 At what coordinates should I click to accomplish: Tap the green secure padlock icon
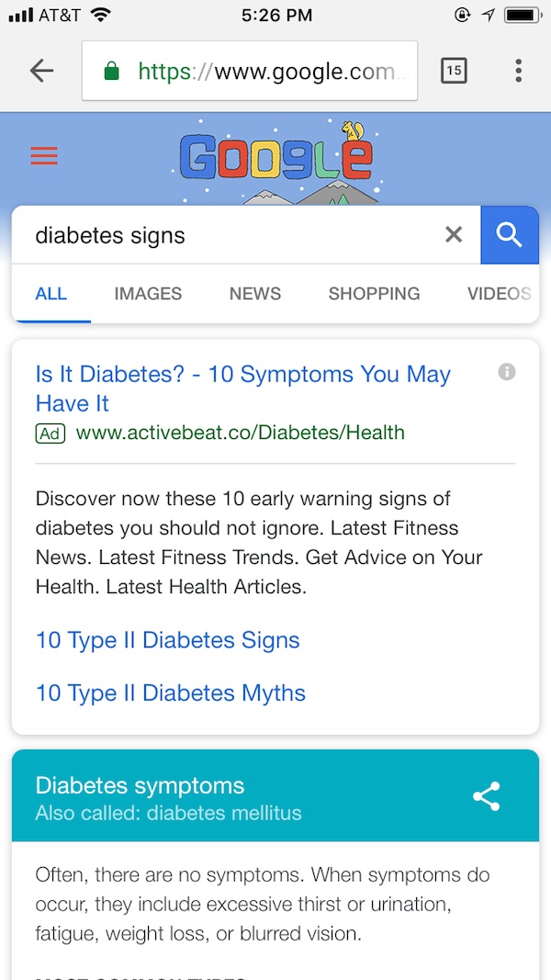coord(112,71)
